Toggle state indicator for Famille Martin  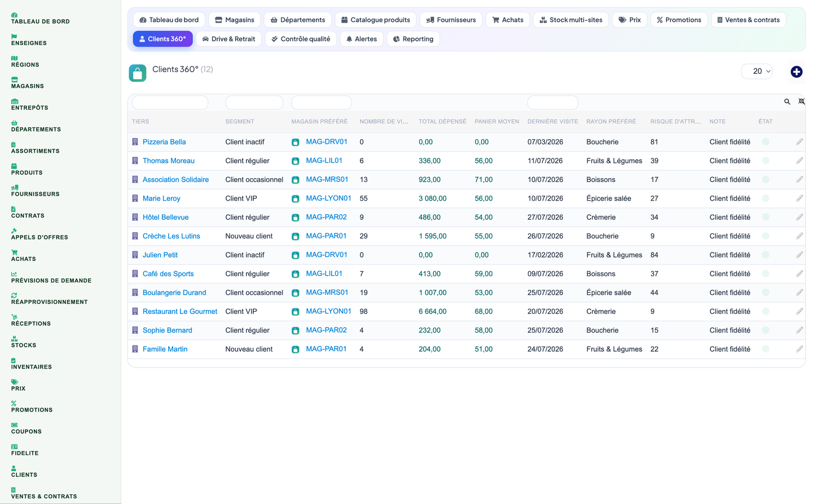coord(765,349)
